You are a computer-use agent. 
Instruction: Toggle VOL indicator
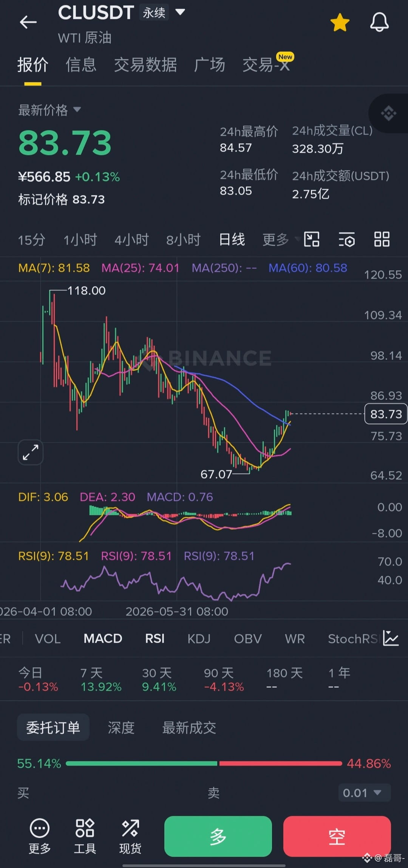point(48,639)
